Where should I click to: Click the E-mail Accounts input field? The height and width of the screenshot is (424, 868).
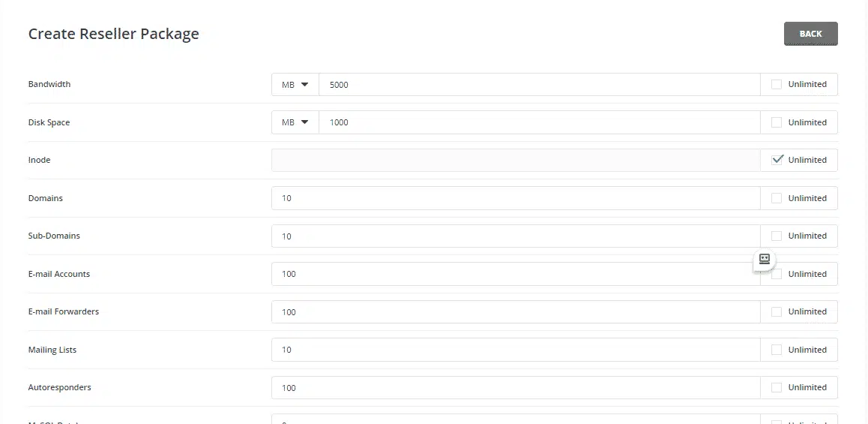click(x=516, y=274)
